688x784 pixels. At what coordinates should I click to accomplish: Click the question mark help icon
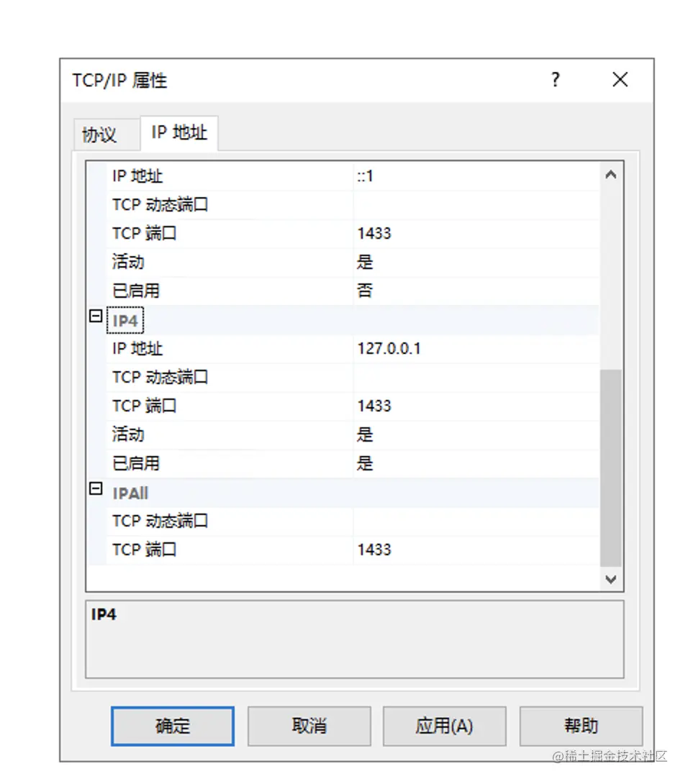click(x=556, y=80)
